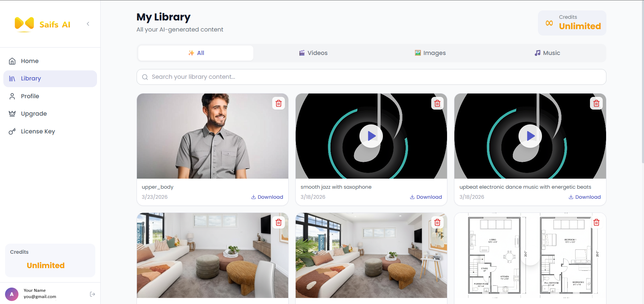Delete the upper_body image via trash icon
The height and width of the screenshot is (304, 644).
click(x=278, y=103)
